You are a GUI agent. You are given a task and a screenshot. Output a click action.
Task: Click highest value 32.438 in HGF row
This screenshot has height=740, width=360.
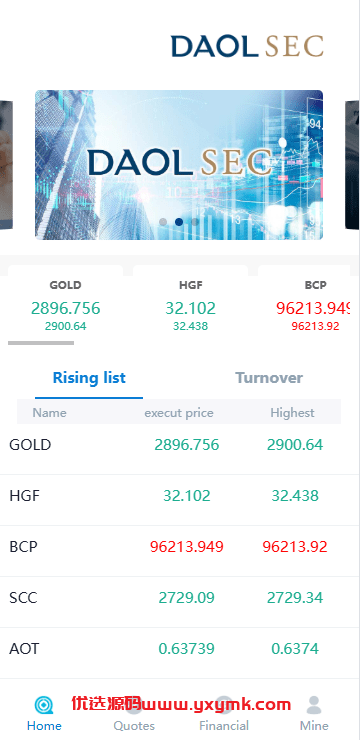tap(295, 496)
